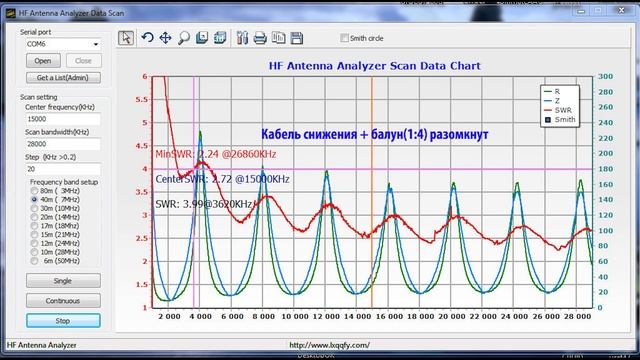The height and width of the screenshot is (360, 640).
Task: Click the SWR 3.99@3620KHz label
Action: [x=203, y=204]
